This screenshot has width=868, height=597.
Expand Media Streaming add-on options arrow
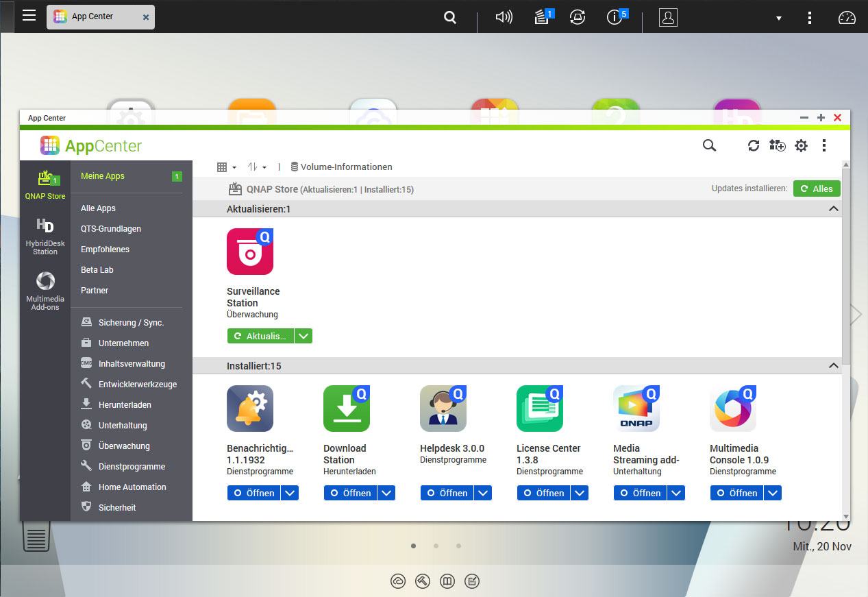[677, 493]
